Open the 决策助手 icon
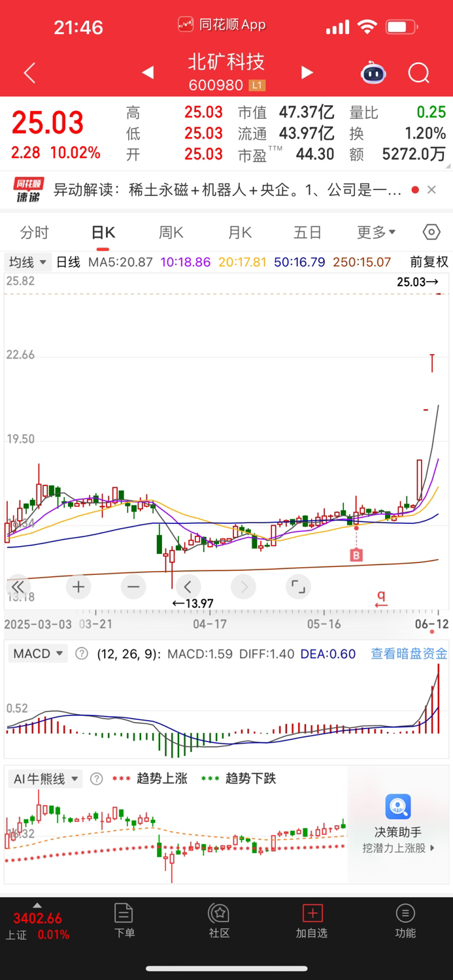The width and height of the screenshot is (453, 980). click(398, 807)
